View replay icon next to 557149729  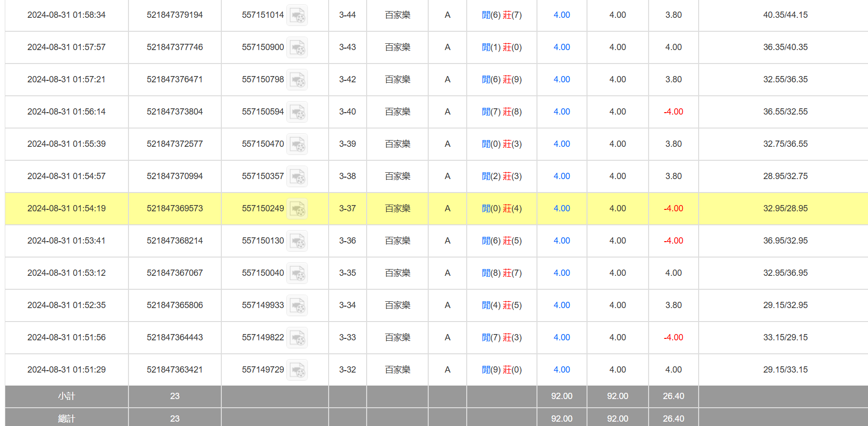(x=297, y=370)
